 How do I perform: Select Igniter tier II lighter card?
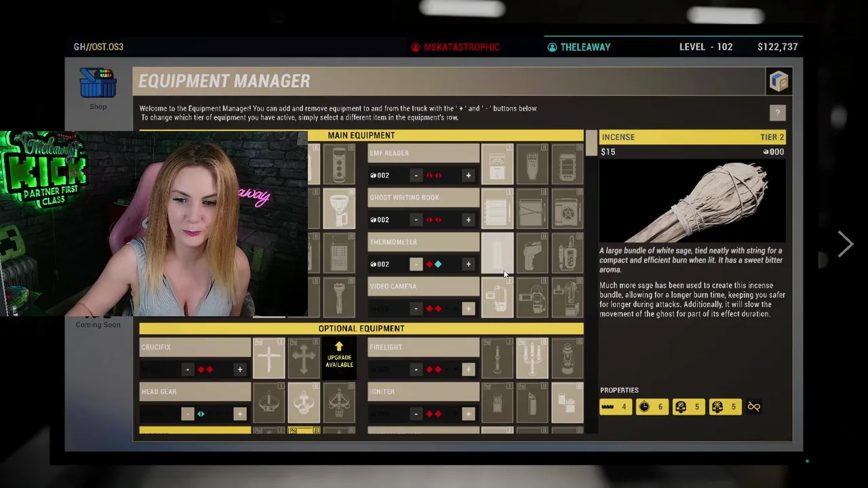532,403
